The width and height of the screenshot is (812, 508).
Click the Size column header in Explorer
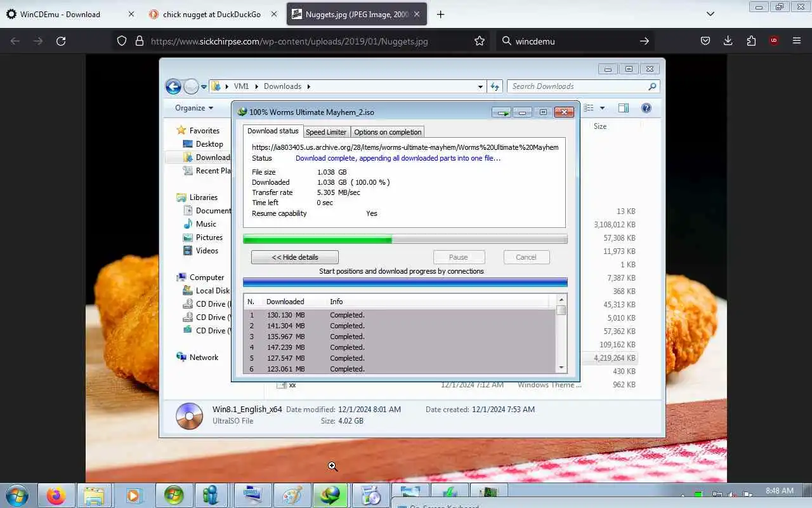pyautogui.click(x=600, y=126)
